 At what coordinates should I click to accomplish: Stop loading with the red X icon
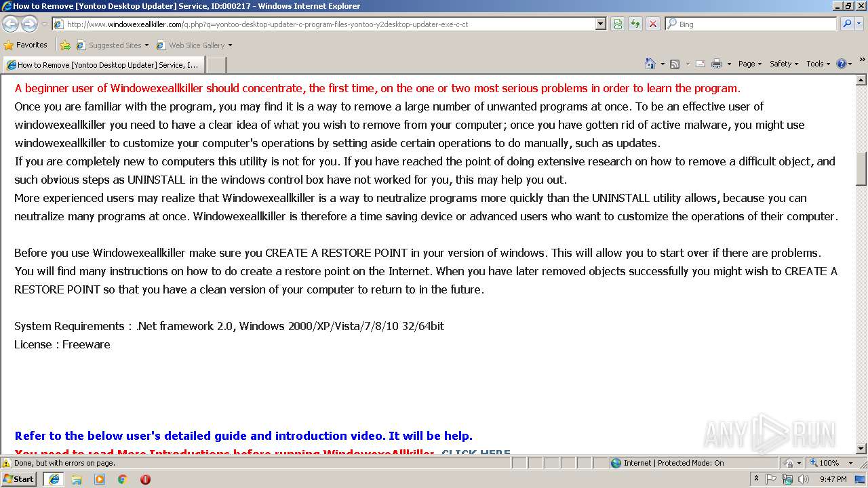pyautogui.click(x=653, y=24)
